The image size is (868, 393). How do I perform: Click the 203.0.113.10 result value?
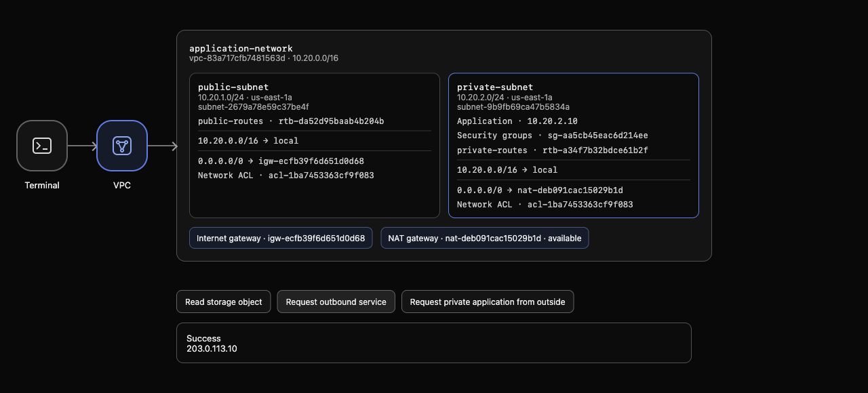click(x=212, y=348)
